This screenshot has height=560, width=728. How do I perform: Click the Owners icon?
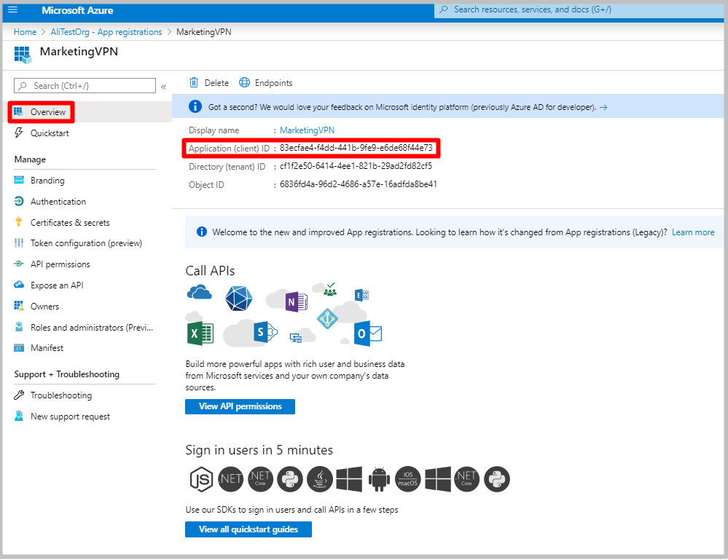18,306
